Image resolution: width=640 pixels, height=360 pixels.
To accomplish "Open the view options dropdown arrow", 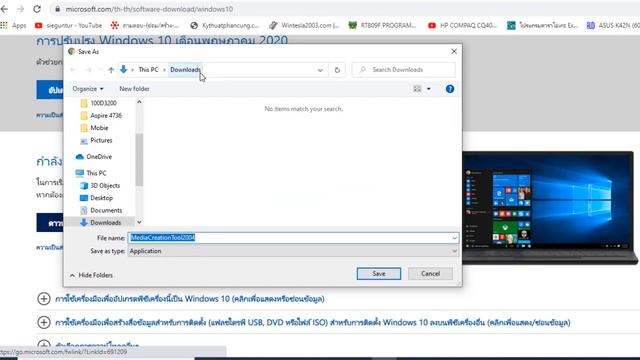I will pyautogui.click(x=429, y=89).
